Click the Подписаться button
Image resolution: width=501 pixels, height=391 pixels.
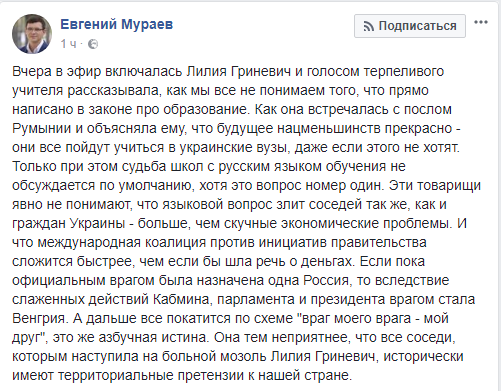410,26
